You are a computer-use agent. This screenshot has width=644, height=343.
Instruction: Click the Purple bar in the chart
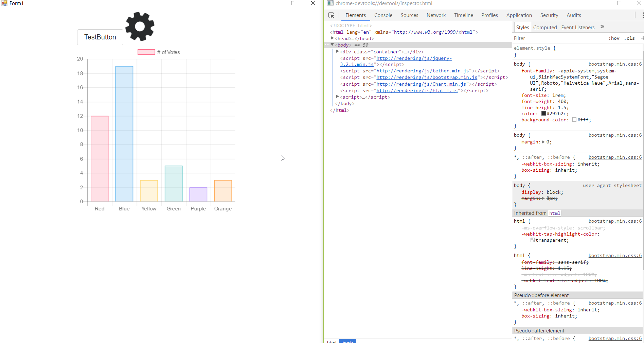[x=198, y=194]
